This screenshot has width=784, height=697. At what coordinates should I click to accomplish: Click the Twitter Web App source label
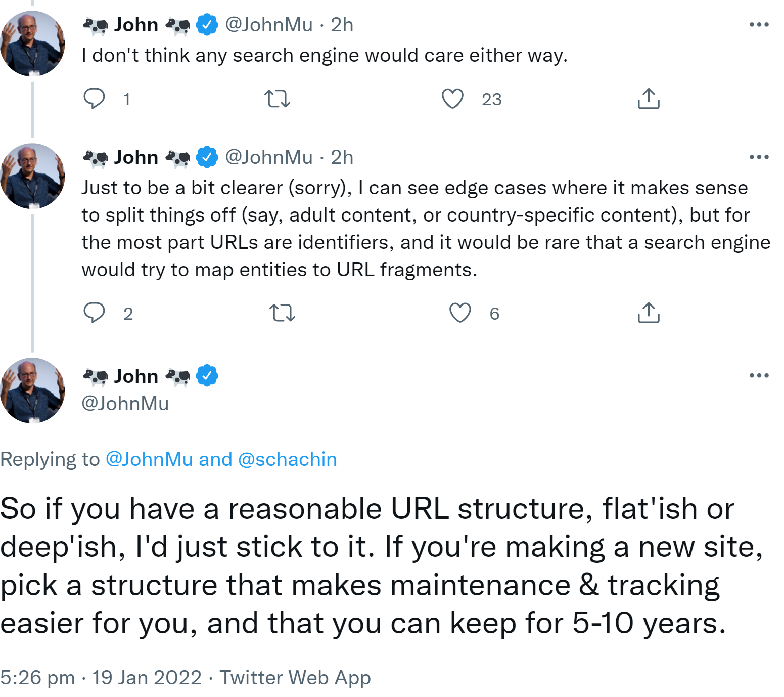coord(295,677)
